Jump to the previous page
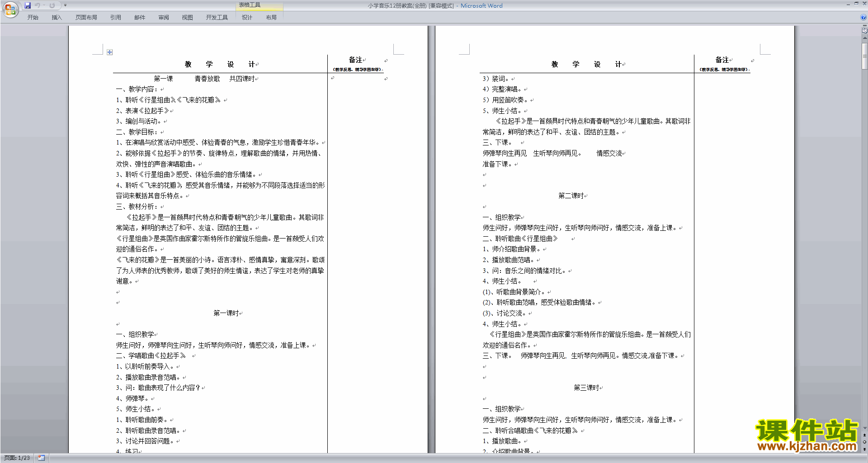Screen dimensions: 868x463 864,435
